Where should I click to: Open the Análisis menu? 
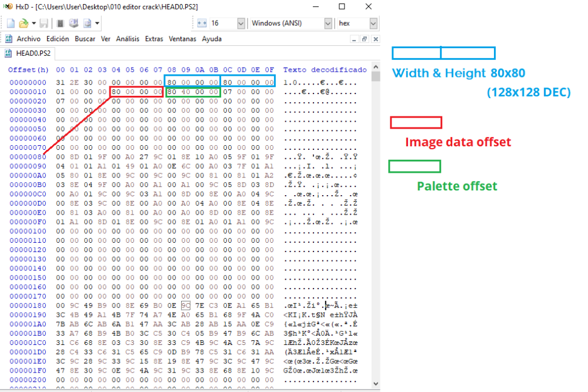128,39
